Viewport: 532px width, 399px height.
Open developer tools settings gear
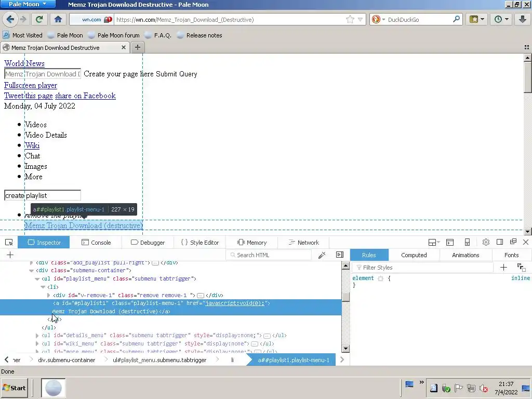(x=486, y=242)
